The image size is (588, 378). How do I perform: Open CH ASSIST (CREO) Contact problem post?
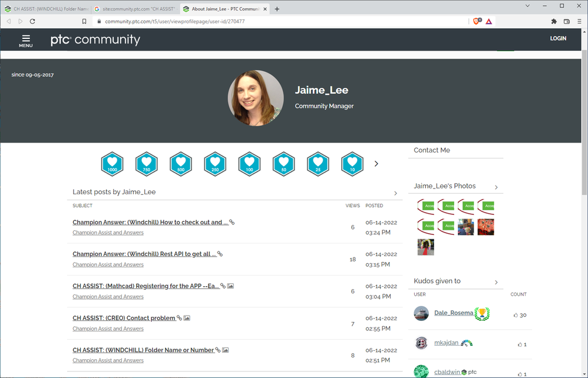[124, 318]
